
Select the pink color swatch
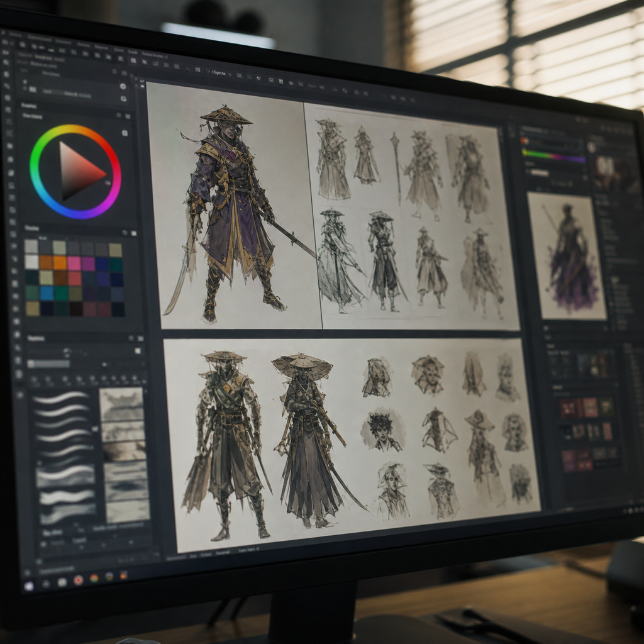pyautogui.click(x=74, y=264)
